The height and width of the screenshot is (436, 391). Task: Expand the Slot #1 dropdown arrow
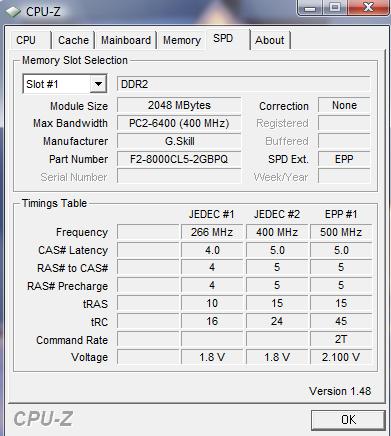(98, 84)
